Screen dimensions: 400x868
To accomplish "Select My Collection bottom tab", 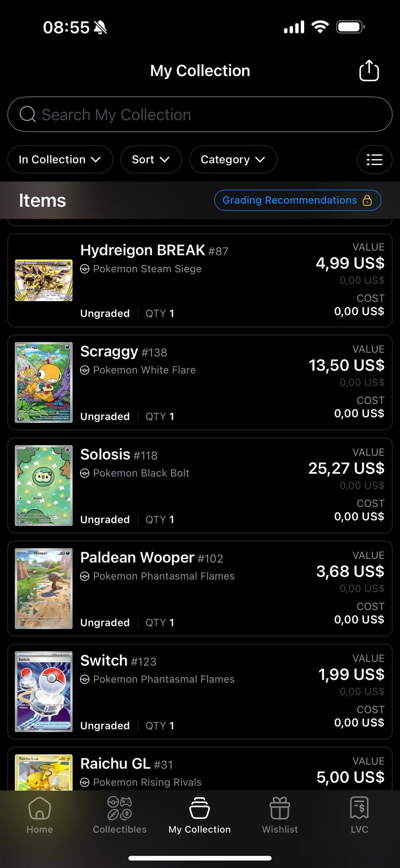I will [200, 815].
